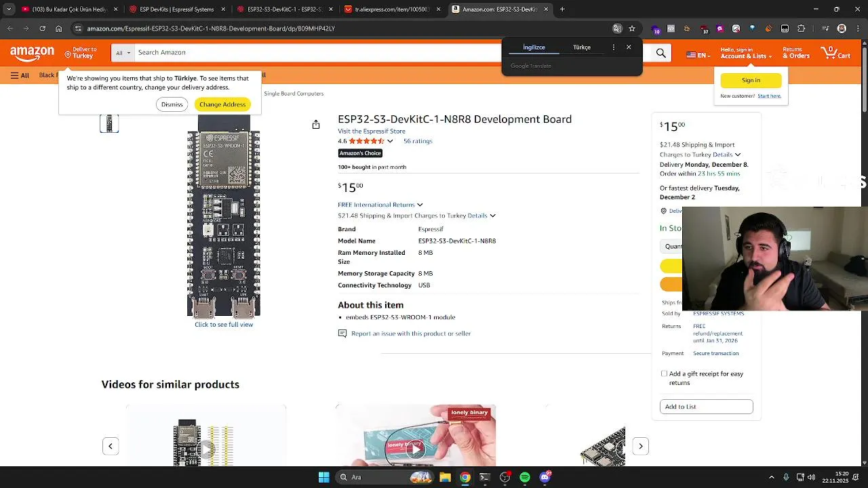Expand the star rating dropdown chevron
Image resolution: width=868 pixels, height=488 pixels.
[x=390, y=141]
